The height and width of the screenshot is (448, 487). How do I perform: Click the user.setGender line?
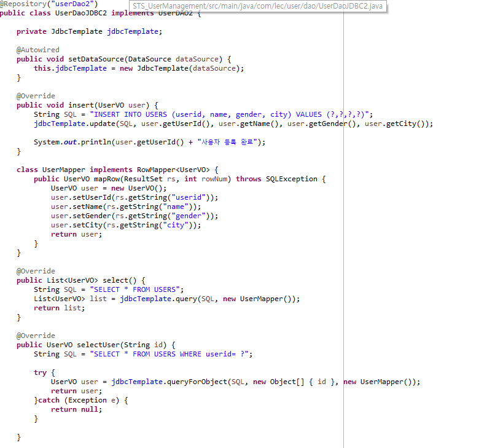134,216
